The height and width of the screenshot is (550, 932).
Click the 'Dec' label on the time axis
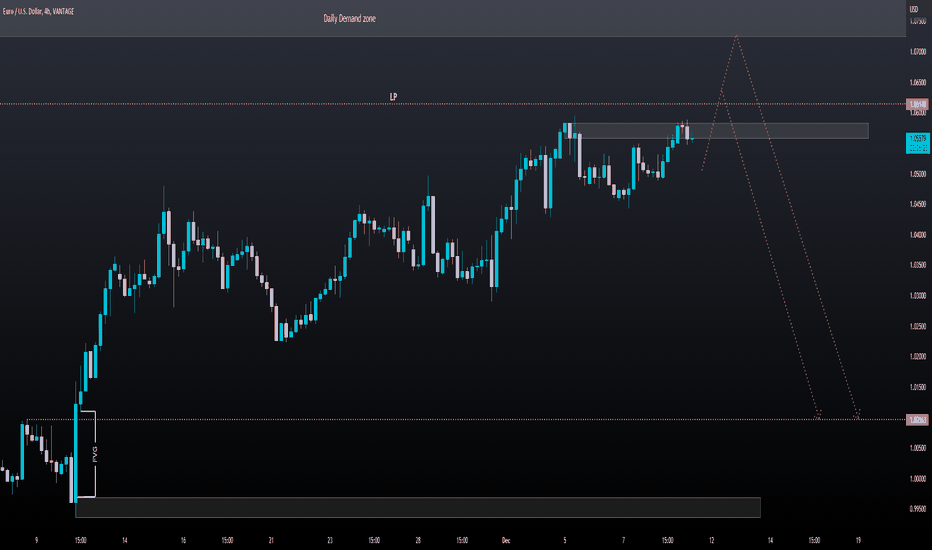[x=506, y=540]
